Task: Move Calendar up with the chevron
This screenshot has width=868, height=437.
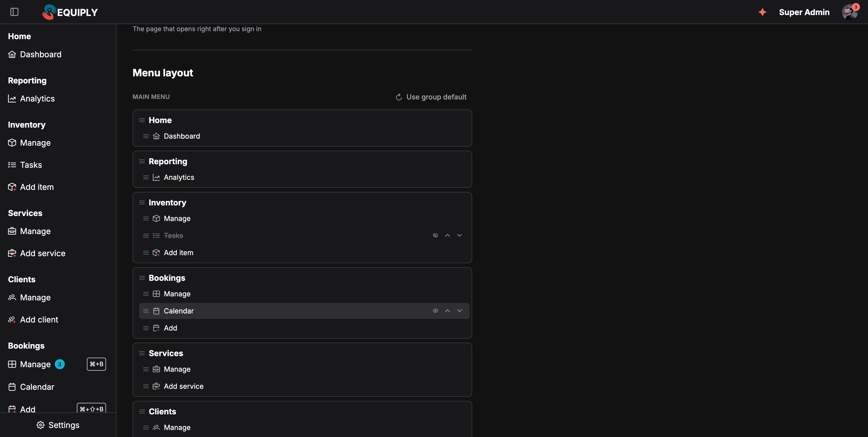Action: (x=448, y=311)
